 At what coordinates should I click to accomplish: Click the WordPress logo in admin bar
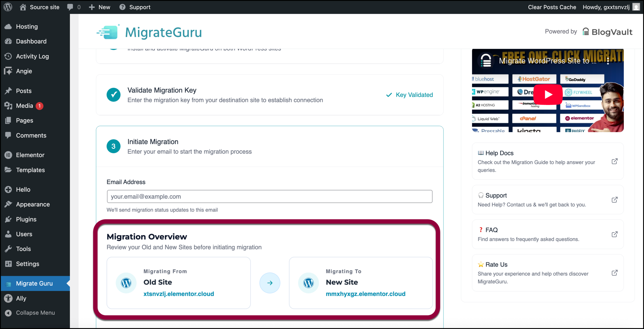(x=8, y=7)
